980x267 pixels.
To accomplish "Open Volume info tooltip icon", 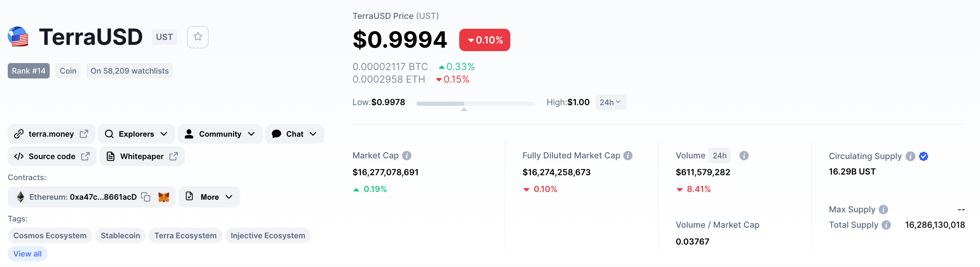I will [744, 156].
